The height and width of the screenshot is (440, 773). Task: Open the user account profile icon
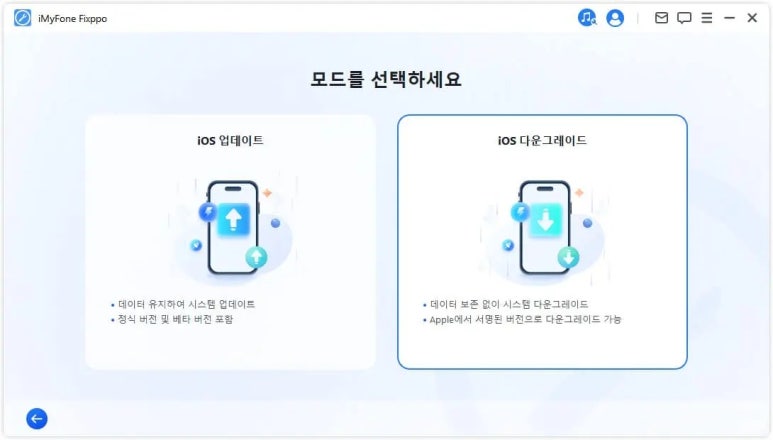click(615, 18)
